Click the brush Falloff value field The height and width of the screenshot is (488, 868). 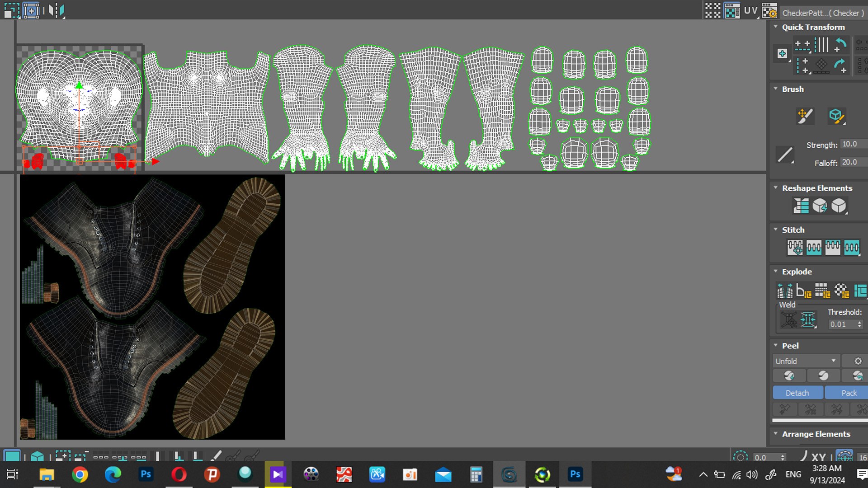[854, 162]
